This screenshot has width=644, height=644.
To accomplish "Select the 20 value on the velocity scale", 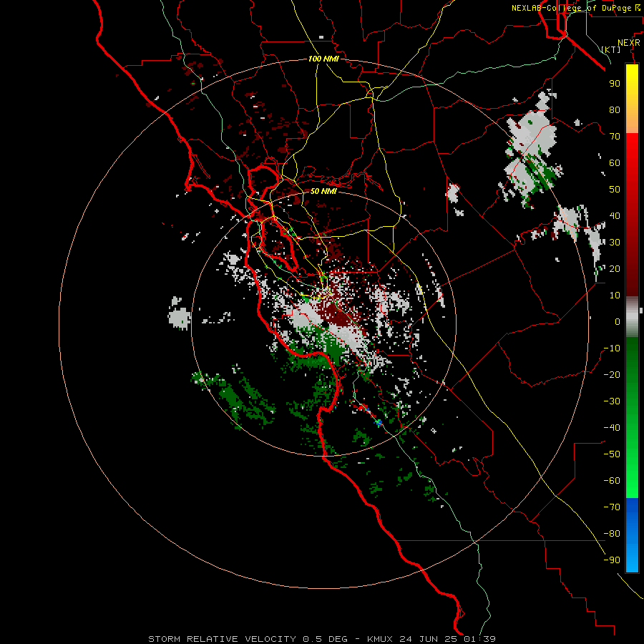I will [615, 268].
